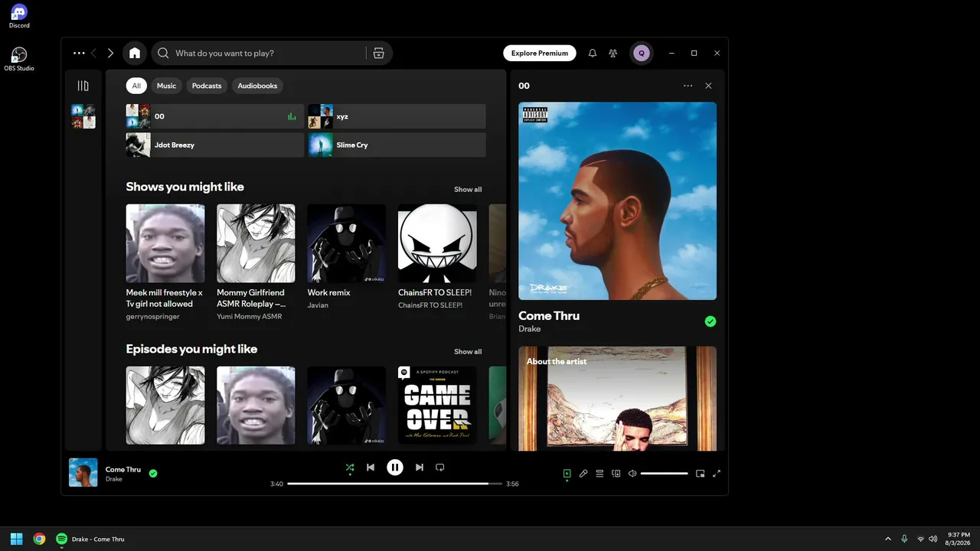Click the large Drake album cover

pyautogui.click(x=618, y=201)
